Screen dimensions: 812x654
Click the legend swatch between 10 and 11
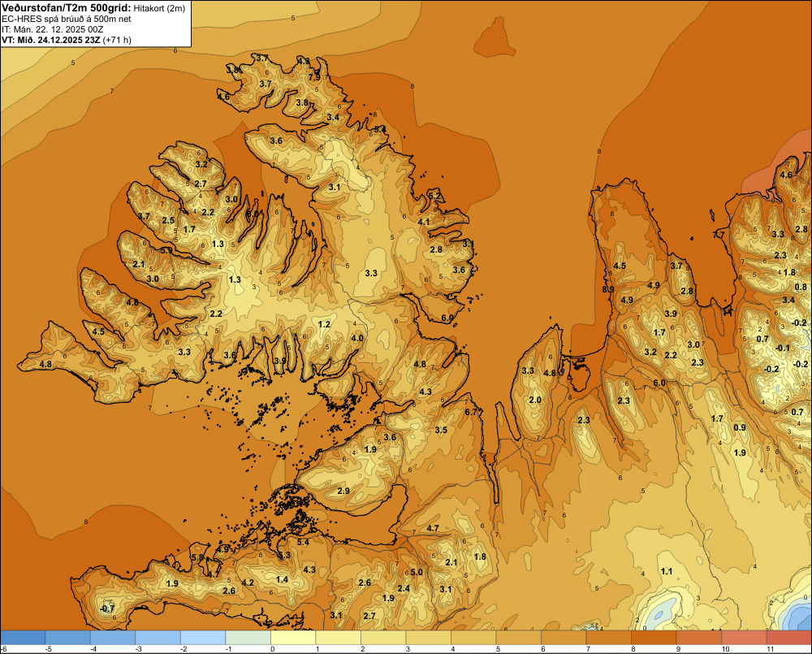pyautogui.click(x=744, y=638)
